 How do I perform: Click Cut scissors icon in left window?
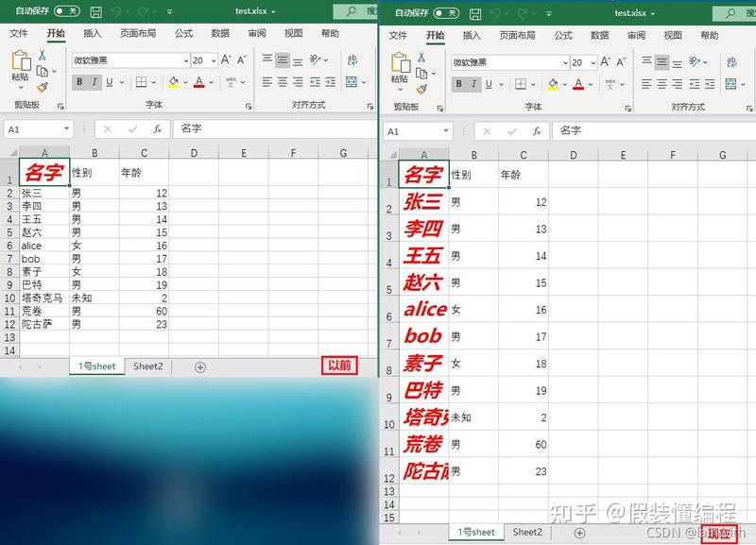pyautogui.click(x=43, y=56)
